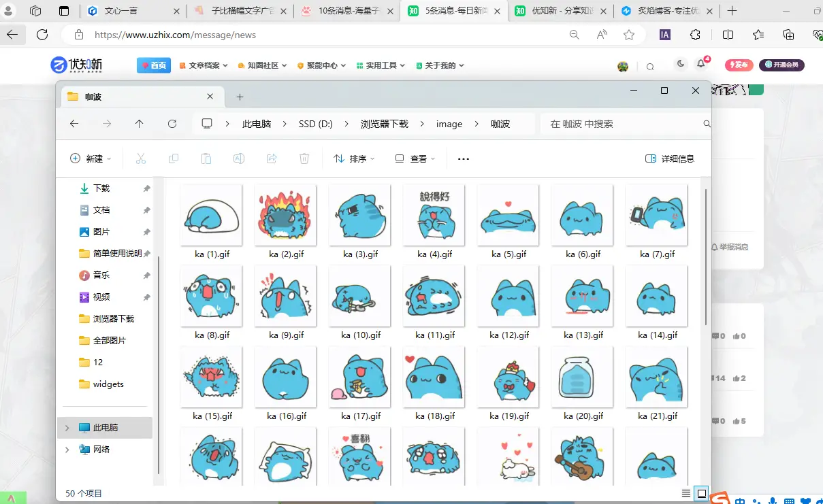Image resolution: width=823 pixels, height=504 pixels.
Task: Open the 查看 view dropdown
Action: click(x=415, y=158)
